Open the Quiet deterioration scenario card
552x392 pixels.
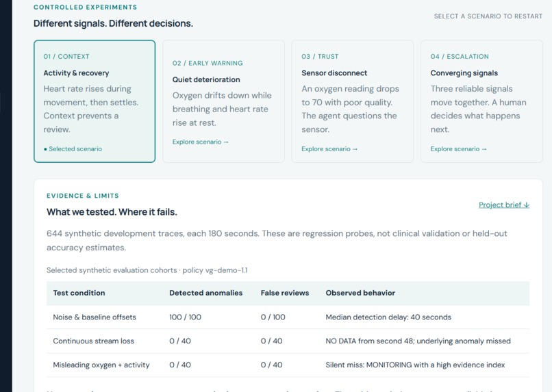pyautogui.click(x=223, y=101)
